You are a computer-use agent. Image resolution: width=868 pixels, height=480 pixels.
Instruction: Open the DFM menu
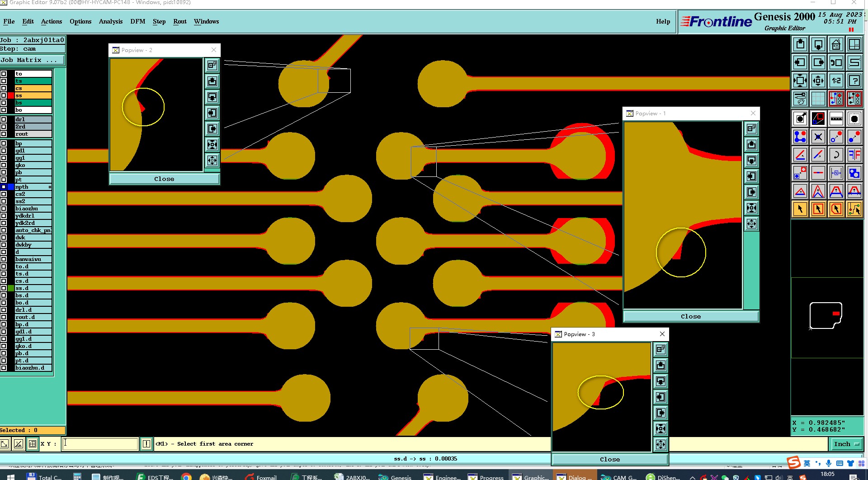138,21
